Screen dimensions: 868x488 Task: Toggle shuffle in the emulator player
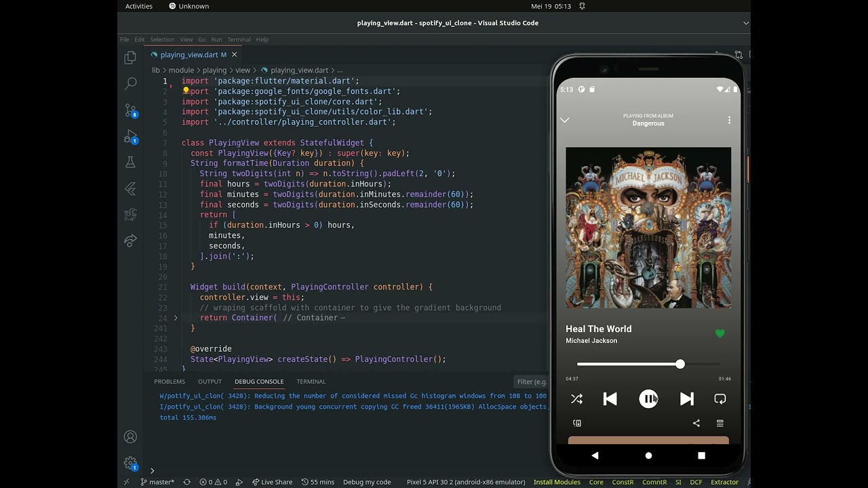pyautogui.click(x=576, y=399)
